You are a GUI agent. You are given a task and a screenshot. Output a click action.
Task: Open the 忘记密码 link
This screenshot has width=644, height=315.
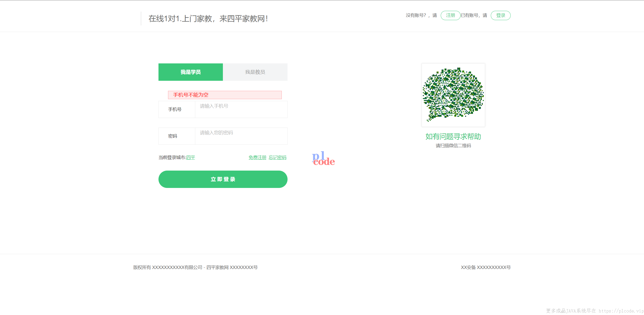(277, 157)
